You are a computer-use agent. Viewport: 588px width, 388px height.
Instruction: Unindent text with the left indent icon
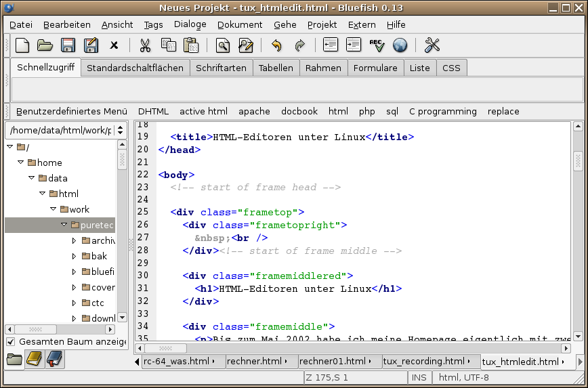coord(331,45)
